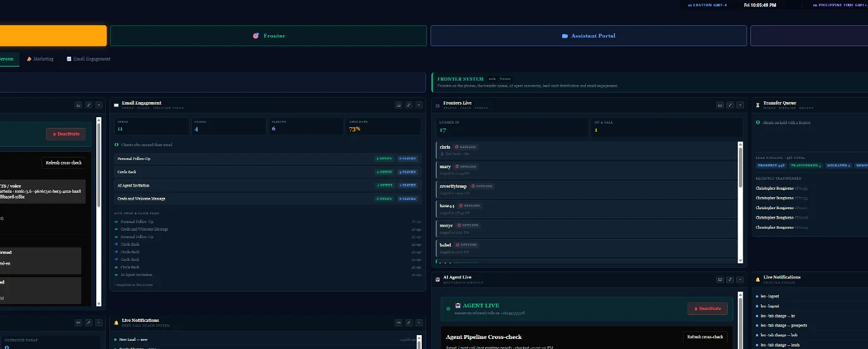Minimize the left-center Live Notifications panel
This screenshot has height=349, width=868.
398,323
